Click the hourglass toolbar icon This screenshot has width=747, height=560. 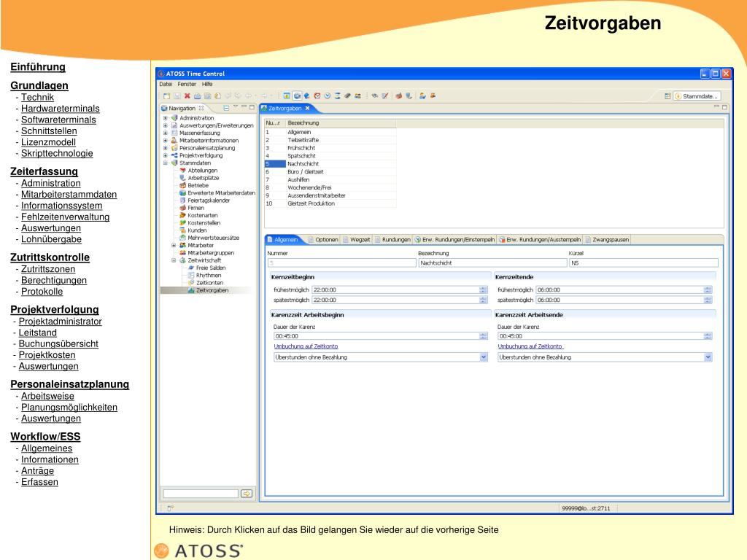[x=337, y=96]
